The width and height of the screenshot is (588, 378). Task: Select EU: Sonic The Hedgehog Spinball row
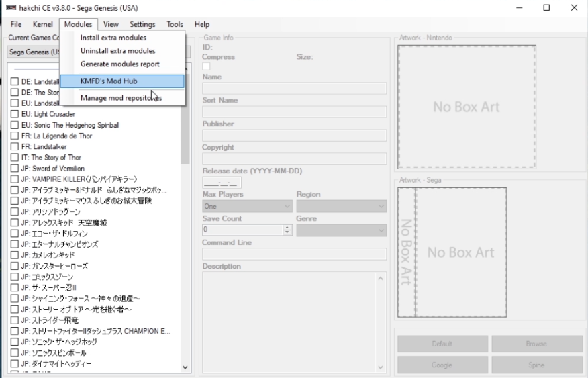(x=70, y=125)
